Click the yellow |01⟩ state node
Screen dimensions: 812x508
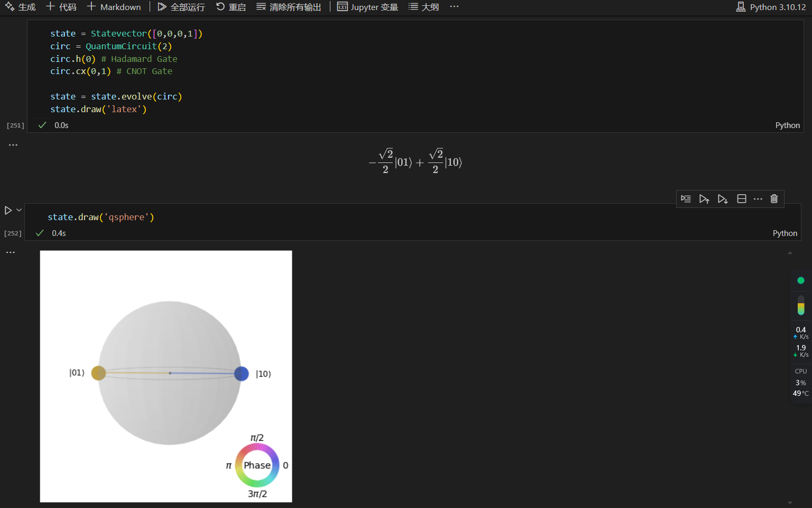click(98, 373)
